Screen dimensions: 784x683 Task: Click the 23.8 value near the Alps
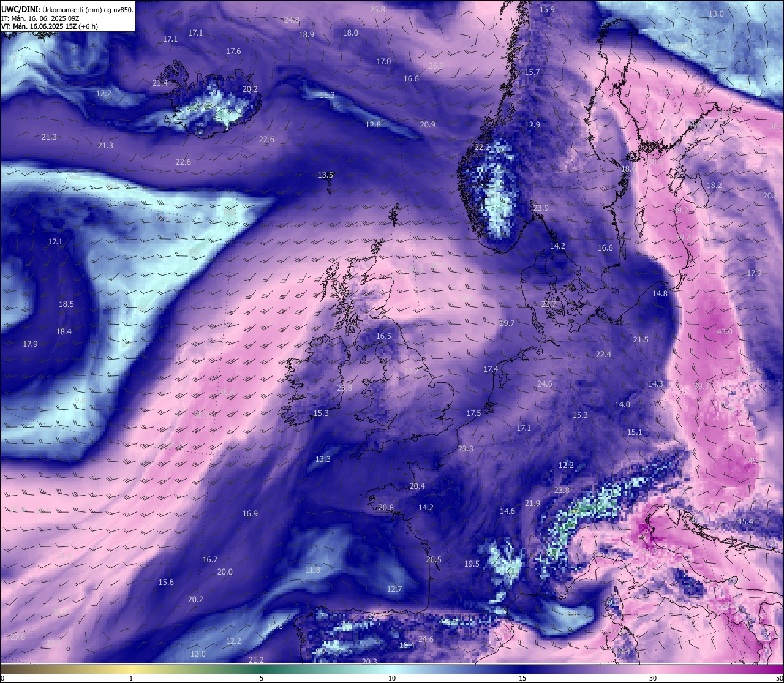[562, 490]
